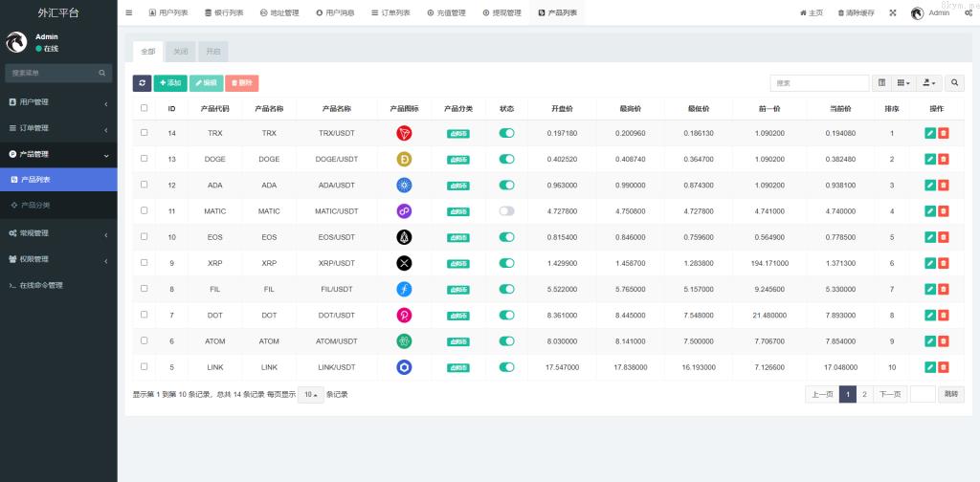Check the checkbox for the ADA row
The height and width of the screenshot is (482, 980).
coord(145,185)
